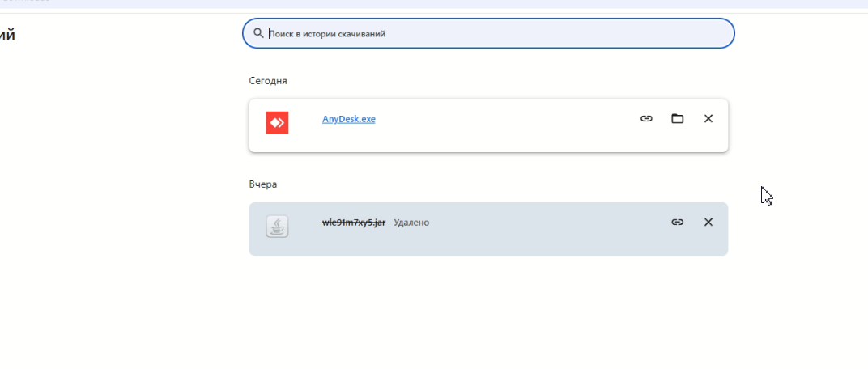This screenshot has width=868, height=369.
Task: Open the AnyDesk.exe file link
Action: click(x=349, y=119)
